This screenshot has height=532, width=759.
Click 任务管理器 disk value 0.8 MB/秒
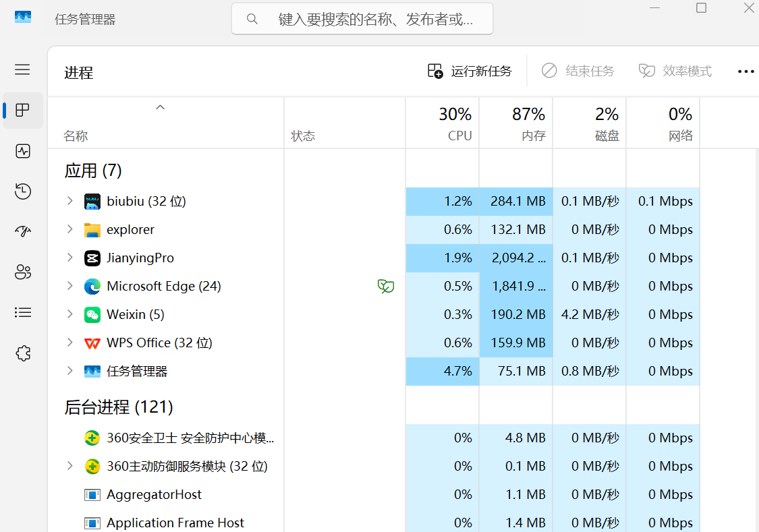coord(590,371)
